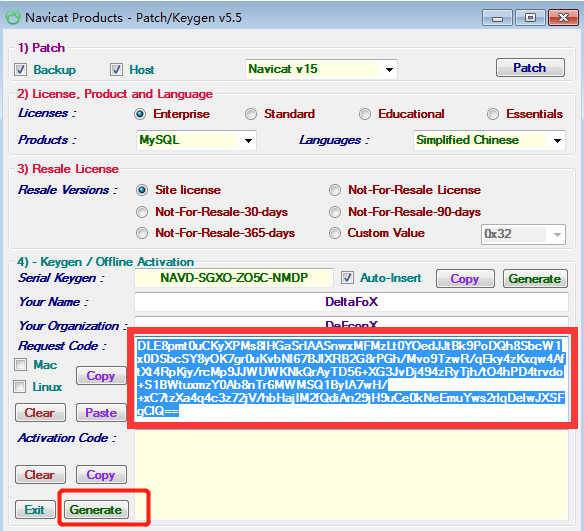Viewport: 584px width, 531px height.
Task: Enable the Mac checkbox
Action: pyautogui.click(x=21, y=365)
